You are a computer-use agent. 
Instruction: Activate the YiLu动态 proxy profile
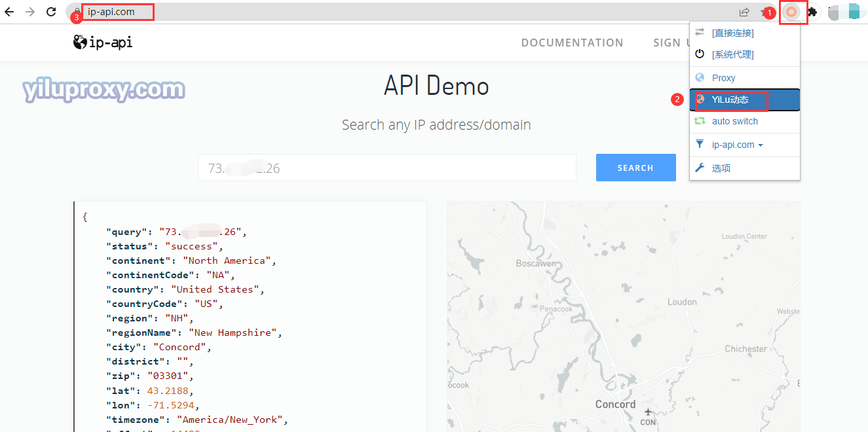pyautogui.click(x=745, y=100)
